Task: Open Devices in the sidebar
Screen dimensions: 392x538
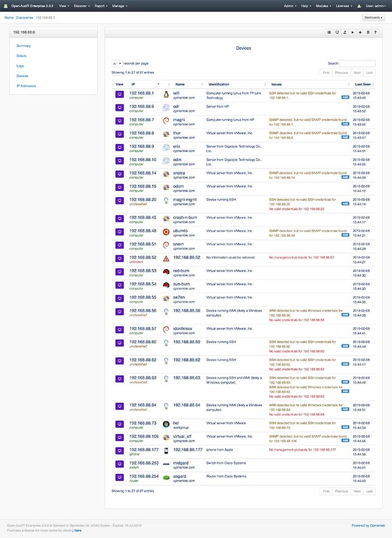Action: [22, 76]
